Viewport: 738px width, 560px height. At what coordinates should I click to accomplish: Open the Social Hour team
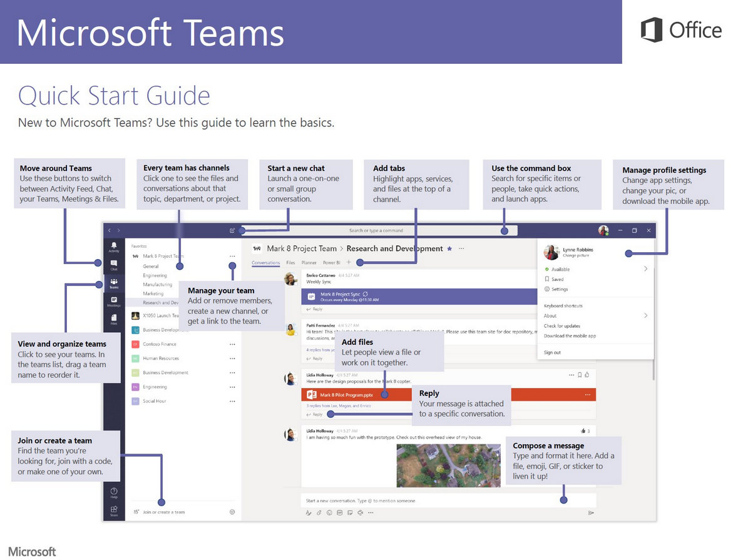155,402
